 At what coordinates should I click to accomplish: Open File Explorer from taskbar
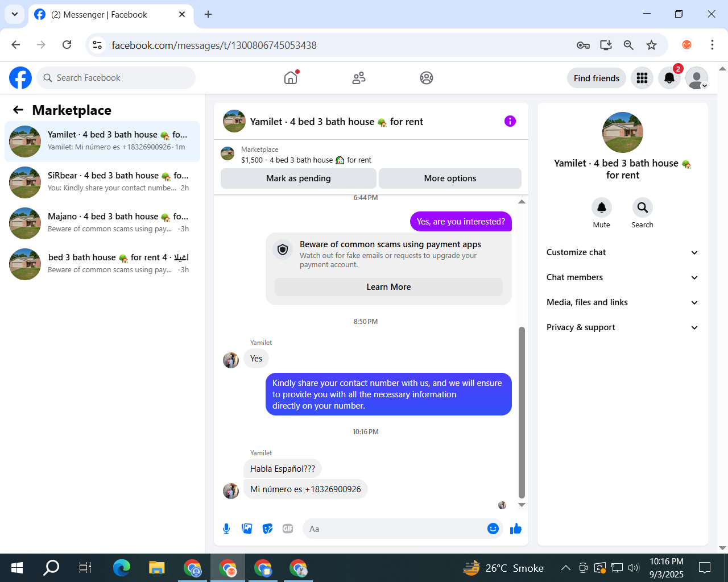(x=156, y=567)
